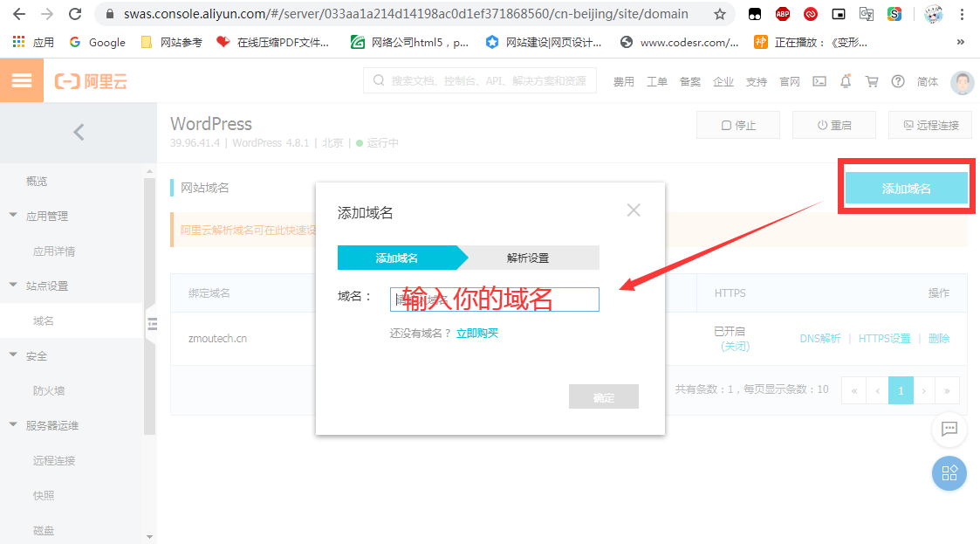This screenshot has width=980, height=544.
Task: Confirm the dialog with 确定
Action: tap(604, 396)
